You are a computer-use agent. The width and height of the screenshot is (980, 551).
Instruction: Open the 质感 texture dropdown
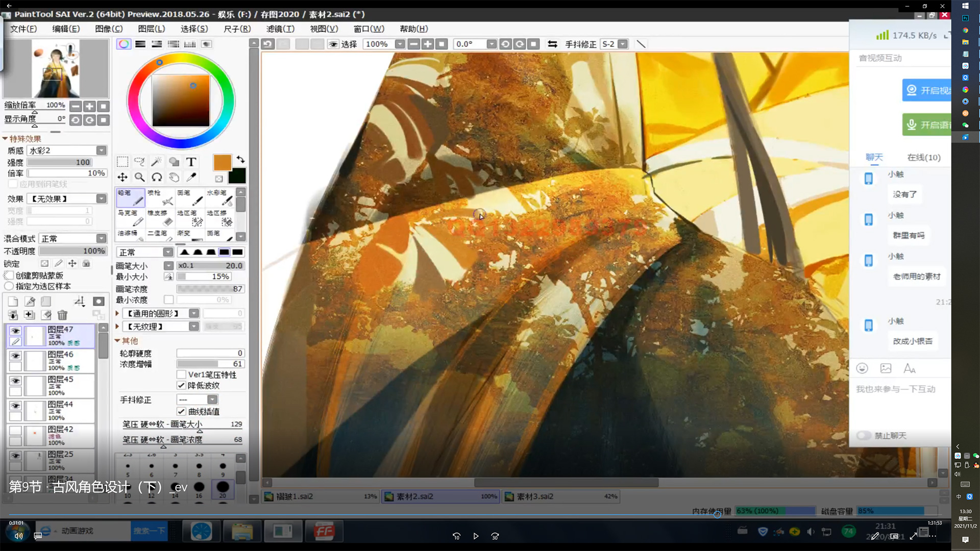coord(67,151)
